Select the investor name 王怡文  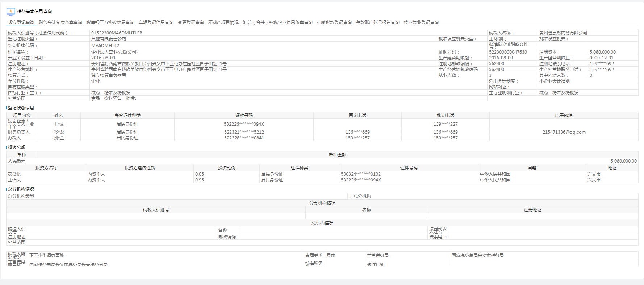pos(15,180)
